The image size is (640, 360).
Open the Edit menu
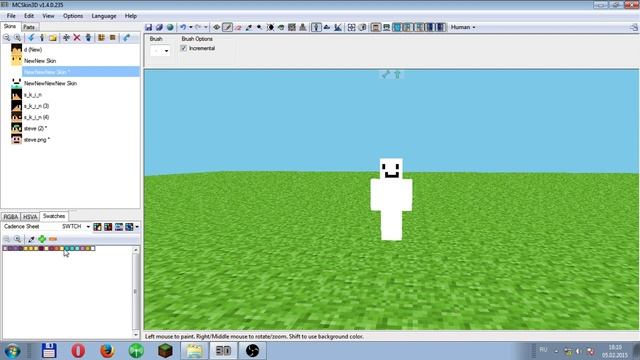pos(29,16)
